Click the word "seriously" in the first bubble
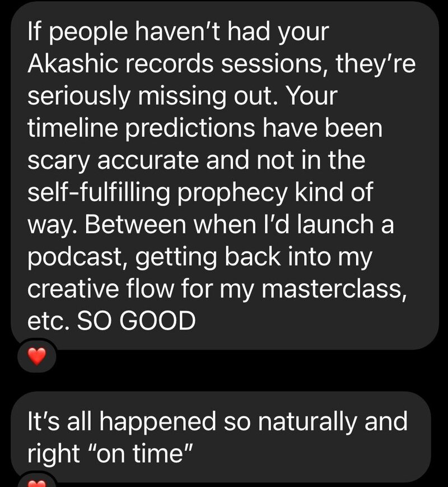This screenshot has height=487, width=448. 78,96
